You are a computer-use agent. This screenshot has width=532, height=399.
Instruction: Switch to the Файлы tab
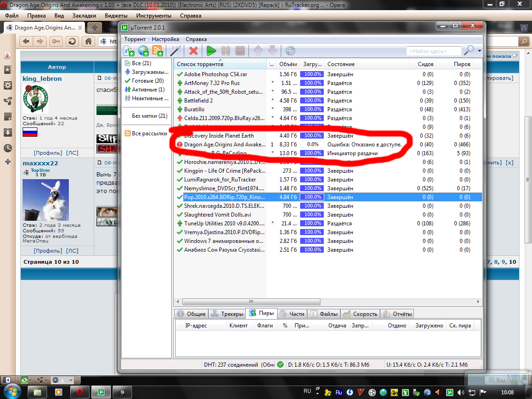pyautogui.click(x=324, y=314)
